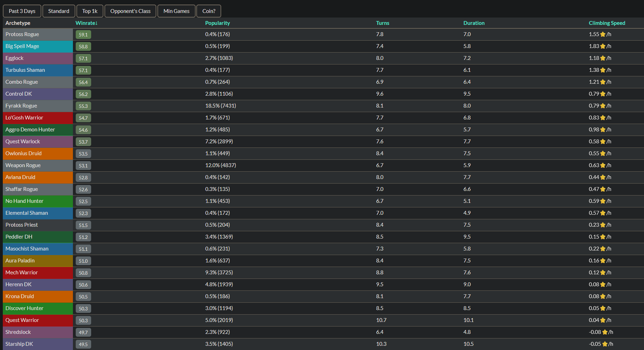Open the Turbulus Shaman archetype

coord(38,70)
